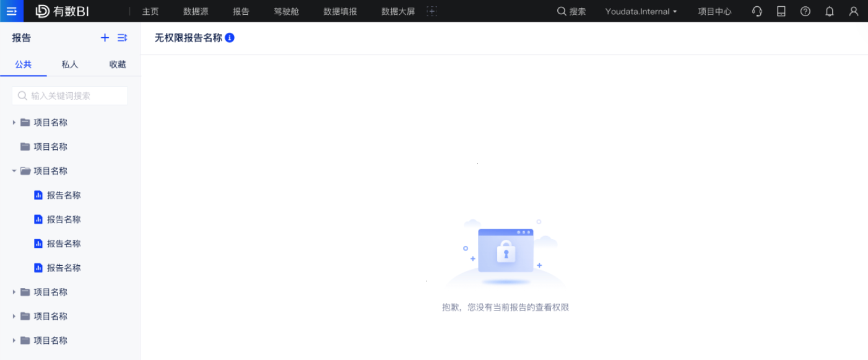Click the collapse list icon beside 报告 heading
This screenshot has height=360, width=868.
(x=123, y=38)
